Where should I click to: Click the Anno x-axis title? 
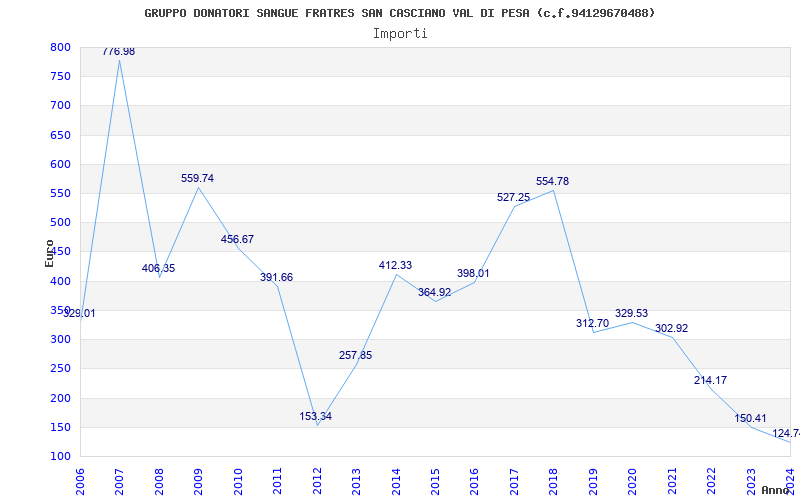774,490
